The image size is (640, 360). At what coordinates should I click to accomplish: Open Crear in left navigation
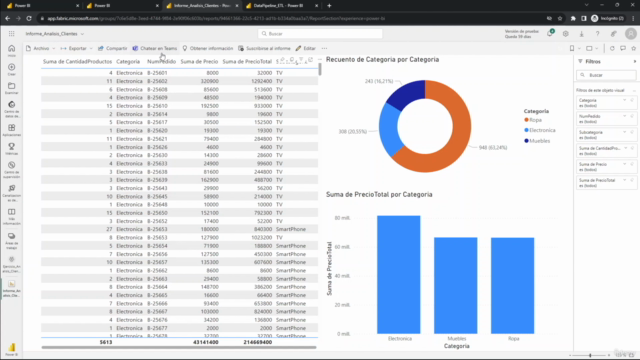pyautogui.click(x=11, y=69)
